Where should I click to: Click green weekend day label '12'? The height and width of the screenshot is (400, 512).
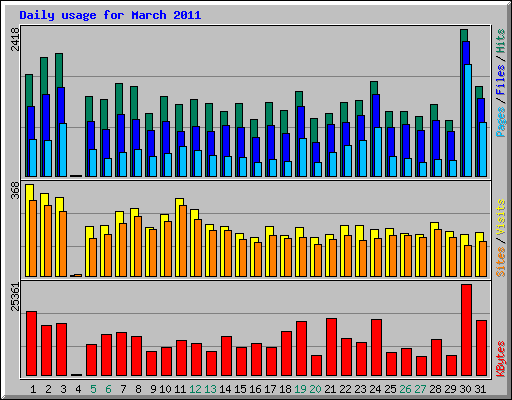tap(195, 389)
